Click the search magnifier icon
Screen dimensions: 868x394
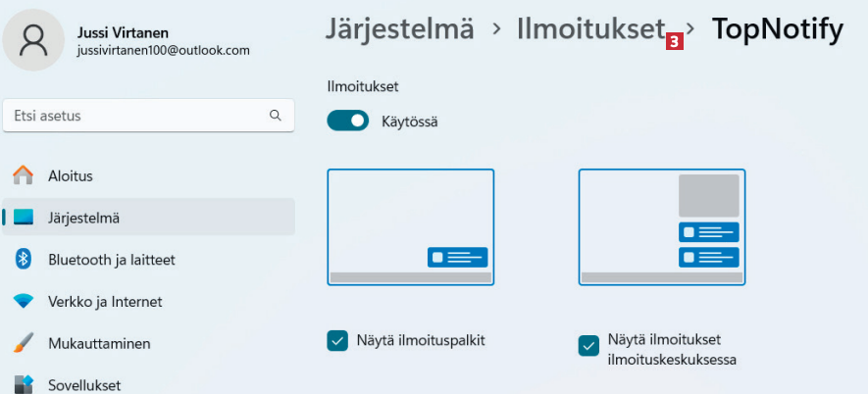(x=276, y=116)
